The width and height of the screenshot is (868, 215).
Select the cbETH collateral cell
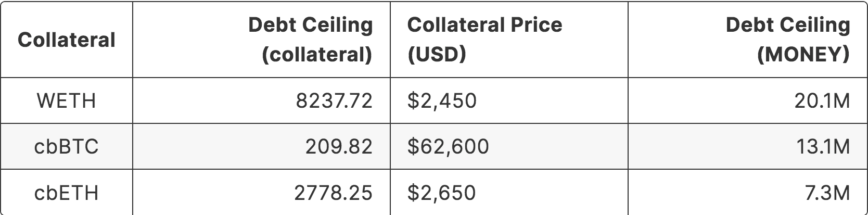click(67, 193)
